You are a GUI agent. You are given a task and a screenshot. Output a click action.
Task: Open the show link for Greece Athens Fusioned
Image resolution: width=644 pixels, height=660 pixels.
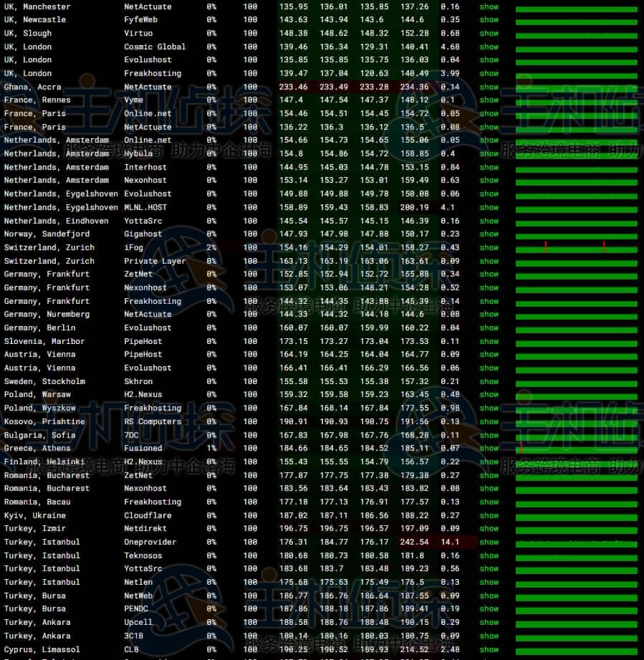click(x=489, y=449)
